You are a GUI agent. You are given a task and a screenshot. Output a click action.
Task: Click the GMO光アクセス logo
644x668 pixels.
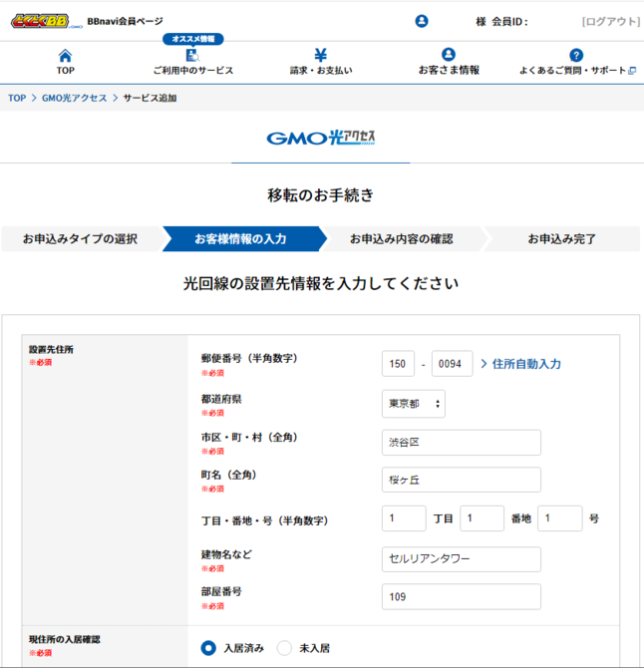[x=321, y=139]
